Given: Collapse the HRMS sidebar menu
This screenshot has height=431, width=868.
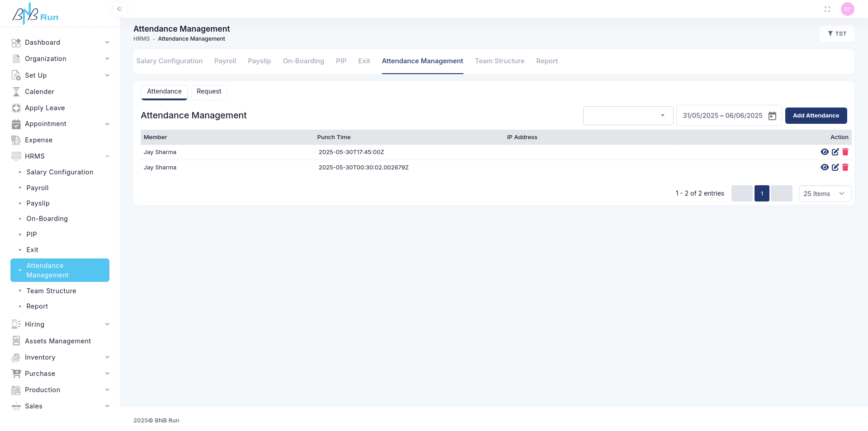Looking at the screenshot, I should (107, 156).
